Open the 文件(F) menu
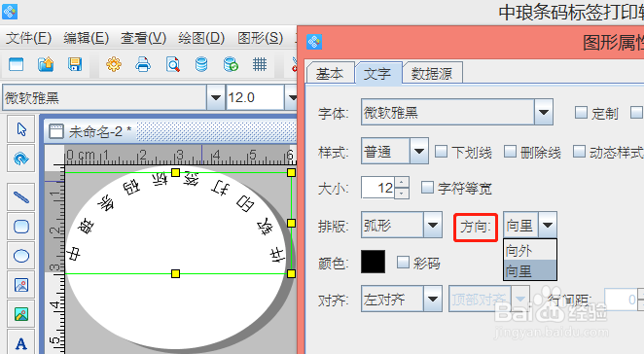644x354 pixels. [28, 38]
